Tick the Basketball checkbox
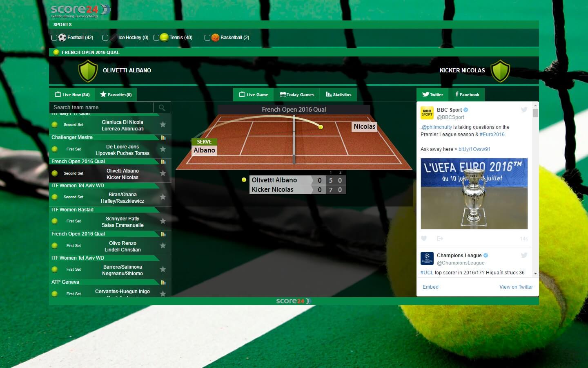The width and height of the screenshot is (588, 368). click(x=207, y=38)
